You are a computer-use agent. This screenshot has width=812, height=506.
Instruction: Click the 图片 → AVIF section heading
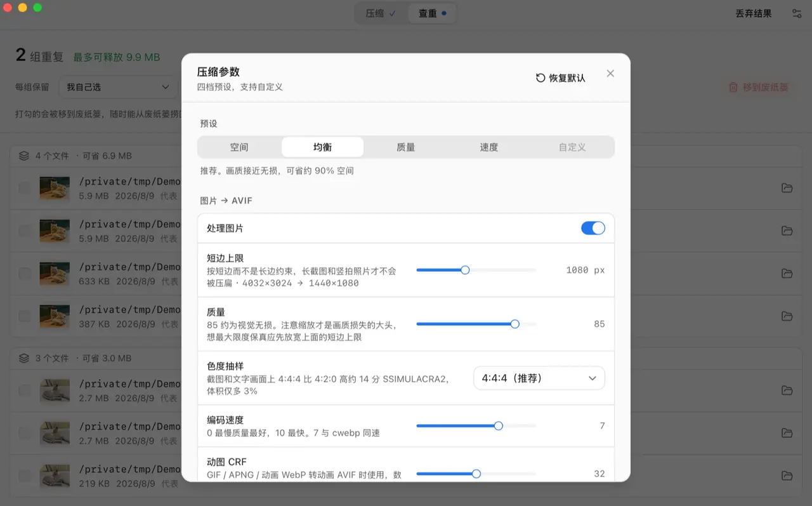[x=226, y=201]
